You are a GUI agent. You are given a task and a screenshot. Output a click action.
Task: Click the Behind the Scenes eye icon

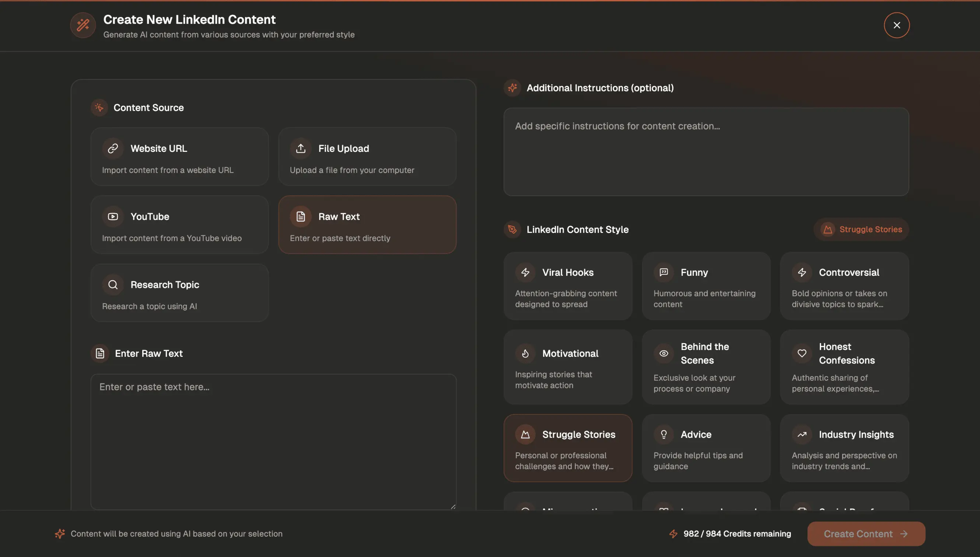tap(664, 354)
